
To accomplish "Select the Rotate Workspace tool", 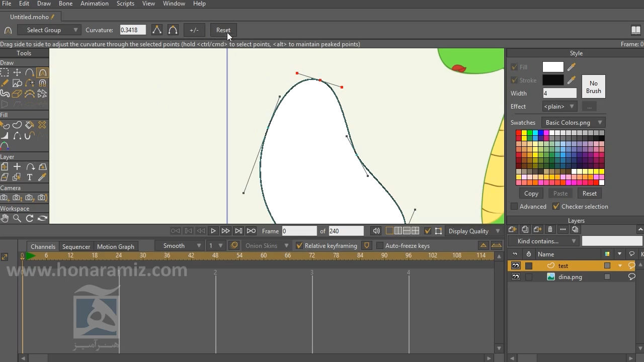I will pyautogui.click(x=30, y=218).
